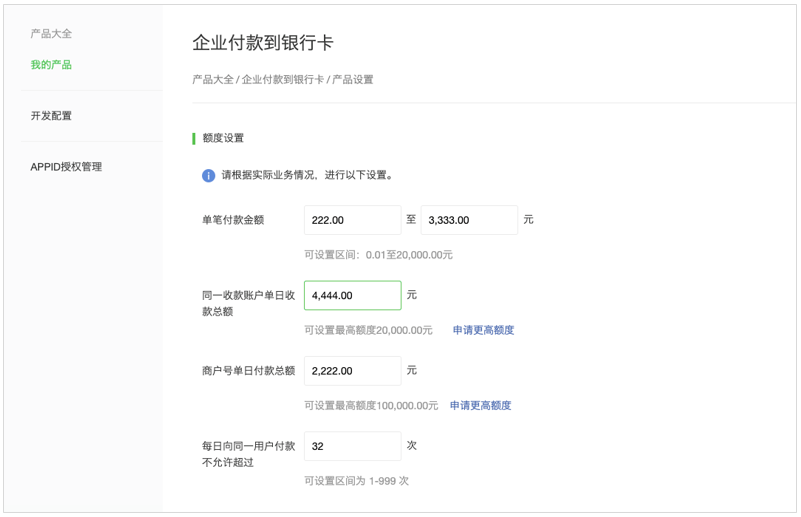Click the 每日向同一用户付款不允许超过 label

point(248,454)
